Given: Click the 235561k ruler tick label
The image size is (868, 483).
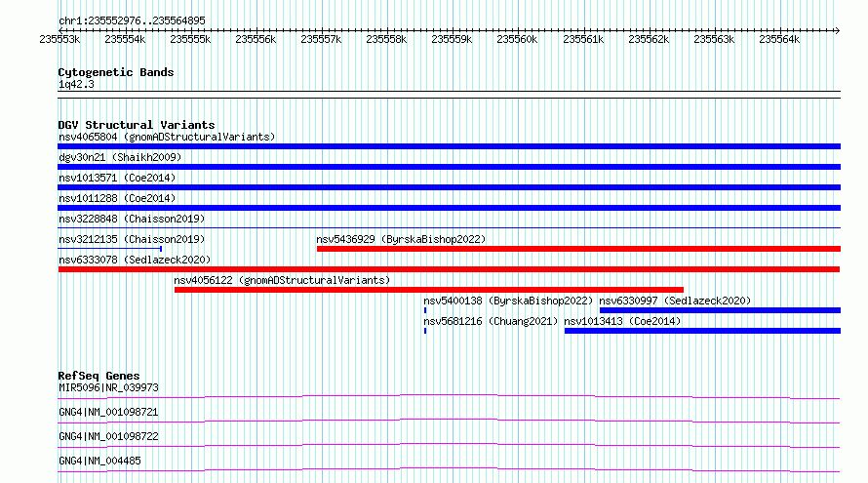Looking at the screenshot, I should coord(583,39).
